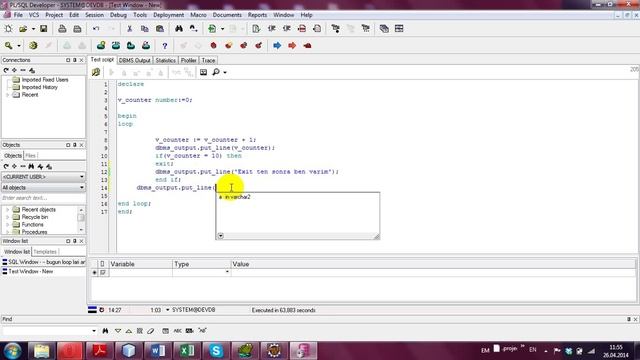Expand the Functions tree node
640x360 pixels.
click(x=7, y=224)
